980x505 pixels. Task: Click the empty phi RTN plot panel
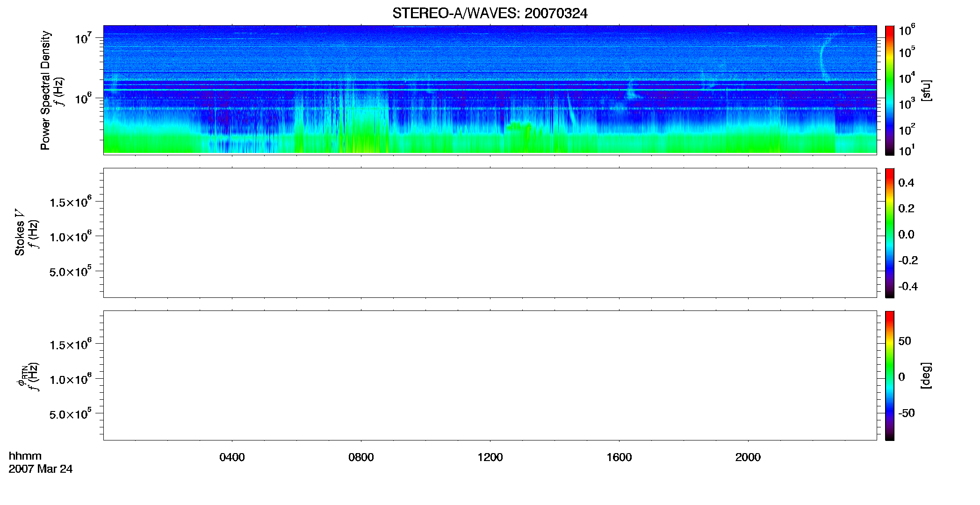pos(490,375)
